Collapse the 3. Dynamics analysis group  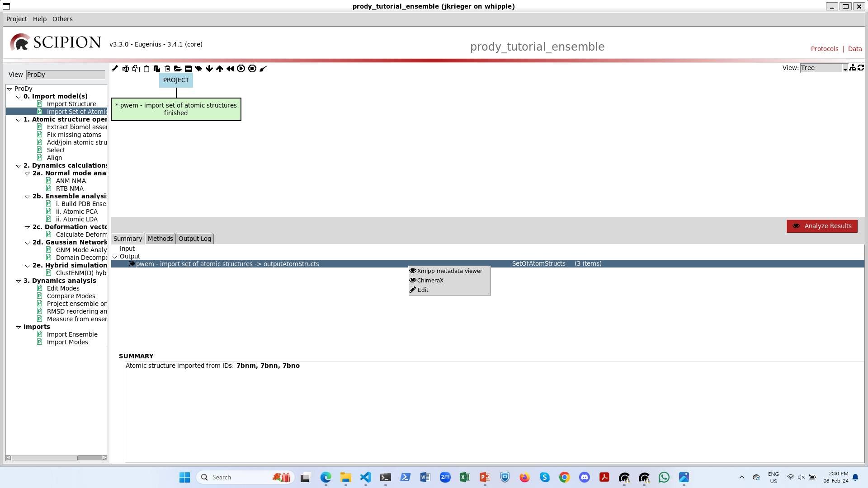click(18, 281)
